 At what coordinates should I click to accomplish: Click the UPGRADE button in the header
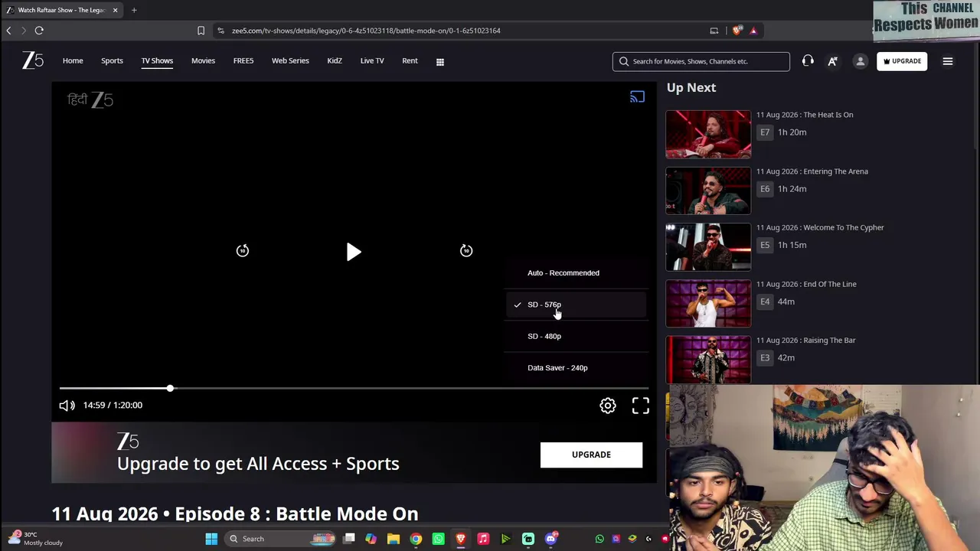coord(903,61)
